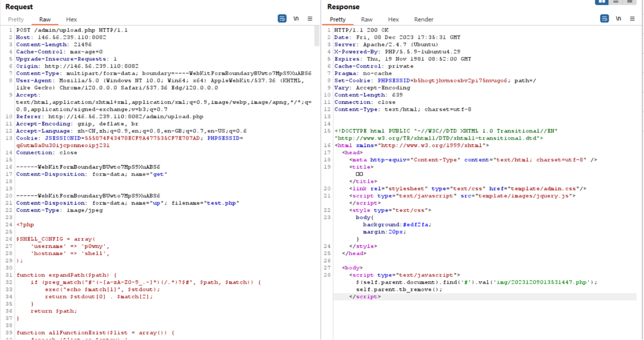The width and height of the screenshot is (644, 340).
Task: Switch Request view to Raw tab
Action: (45, 20)
